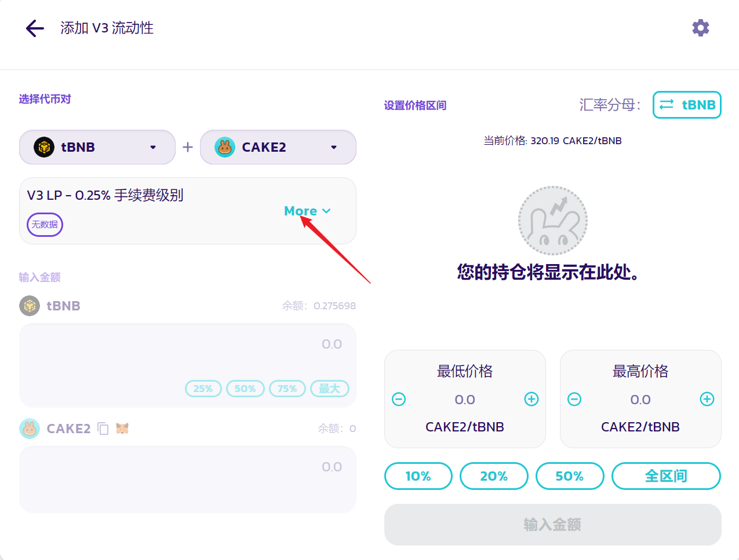Select the 50% price range preset
Screen dimensions: 739x560
pos(569,476)
